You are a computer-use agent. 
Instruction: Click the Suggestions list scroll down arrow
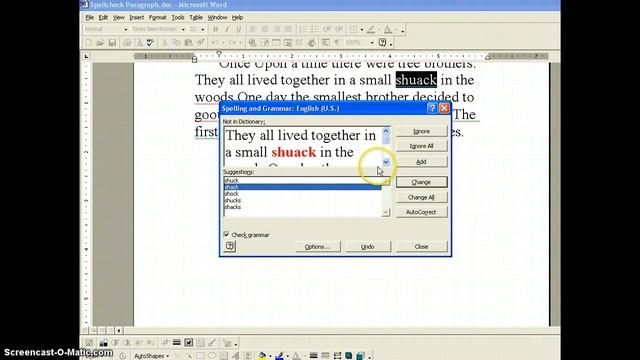385,212
